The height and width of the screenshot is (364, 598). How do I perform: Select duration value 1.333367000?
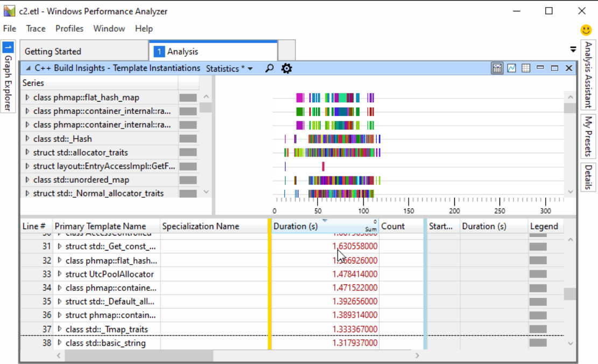tap(355, 329)
